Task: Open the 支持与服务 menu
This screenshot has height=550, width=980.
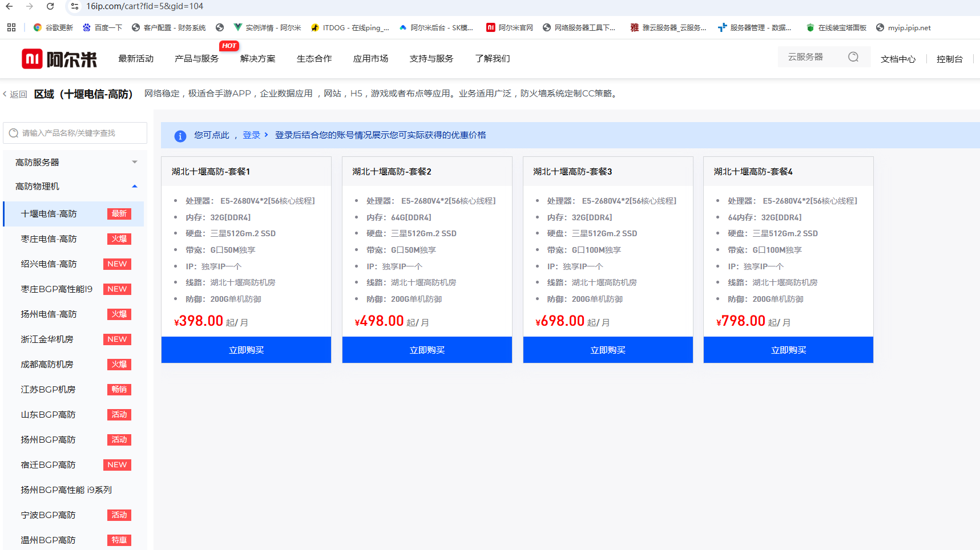Action: pyautogui.click(x=431, y=59)
